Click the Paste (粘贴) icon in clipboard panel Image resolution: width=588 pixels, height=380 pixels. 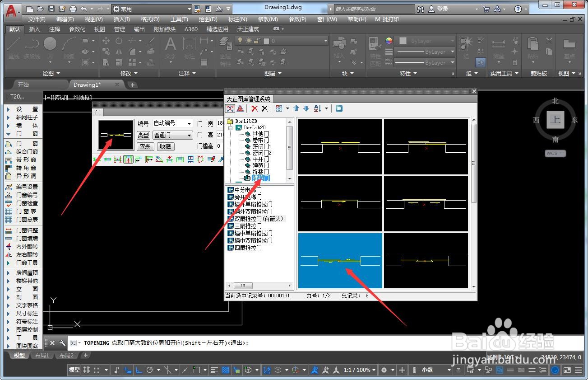point(533,48)
